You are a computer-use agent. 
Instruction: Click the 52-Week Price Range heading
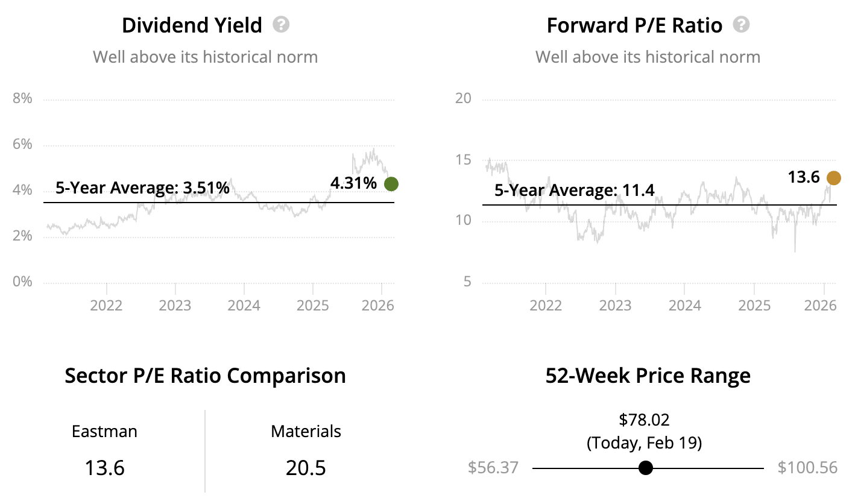point(648,376)
